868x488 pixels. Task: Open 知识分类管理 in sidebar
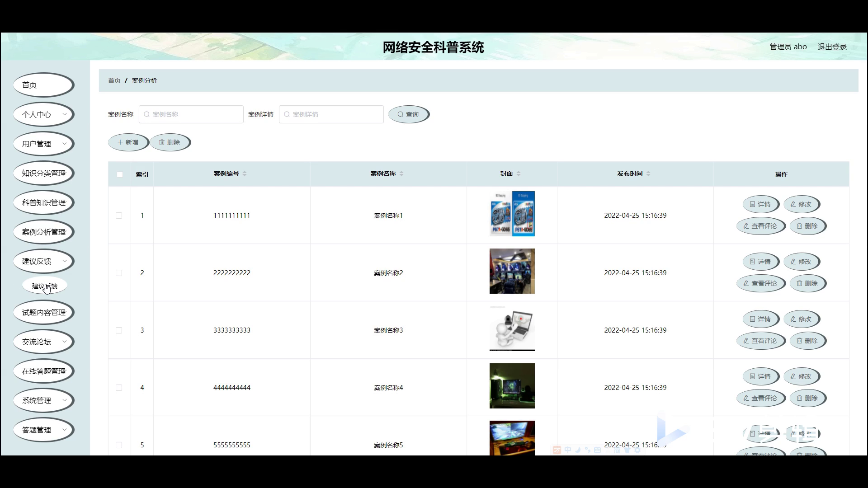[x=43, y=173]
